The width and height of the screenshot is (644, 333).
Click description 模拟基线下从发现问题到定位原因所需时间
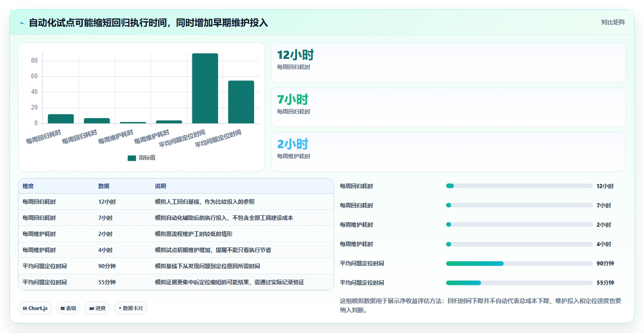[x=208, y=266]
